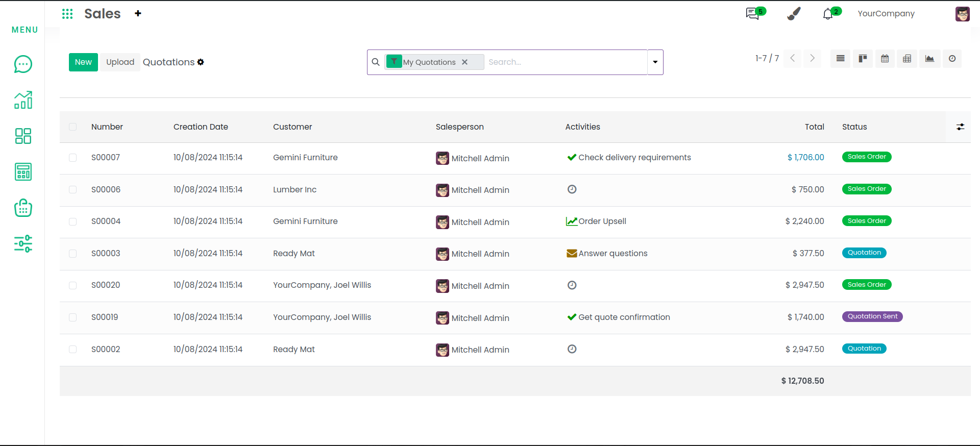Switch to Kanban view
Image resolution: width=980 pixels, height=446 pixels.
click(863, 59)
